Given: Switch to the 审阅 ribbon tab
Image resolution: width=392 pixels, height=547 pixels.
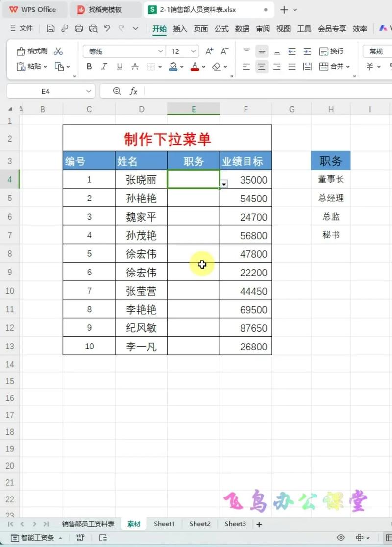Looking at the screenshot, I should (x=263, y=28).
